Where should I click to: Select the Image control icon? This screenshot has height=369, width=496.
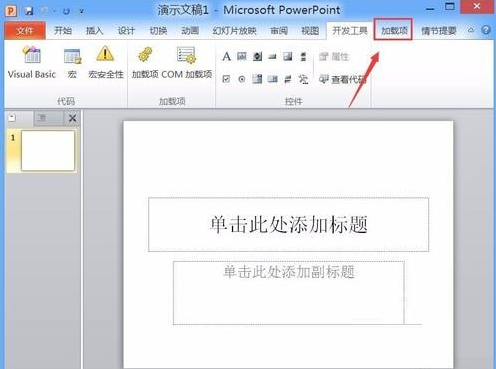click(288, 57)
